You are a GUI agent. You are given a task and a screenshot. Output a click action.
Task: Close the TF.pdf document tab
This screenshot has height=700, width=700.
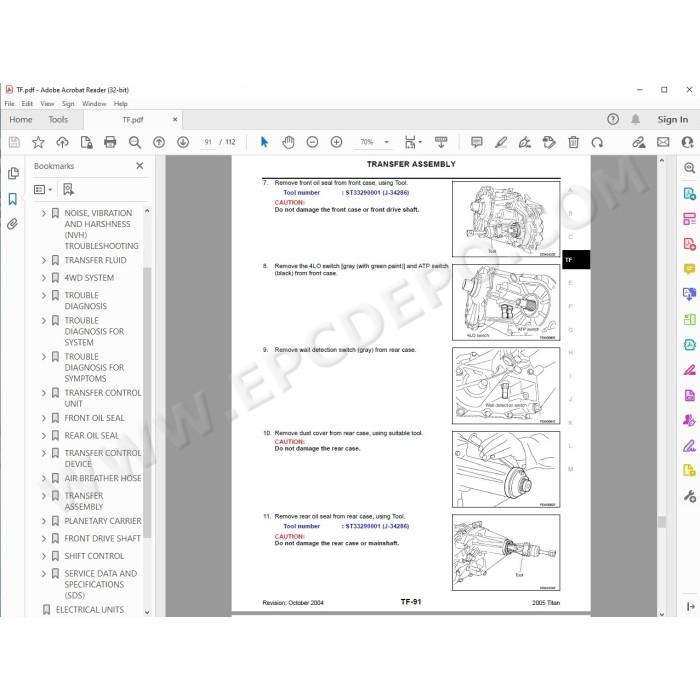coord(175,120)
